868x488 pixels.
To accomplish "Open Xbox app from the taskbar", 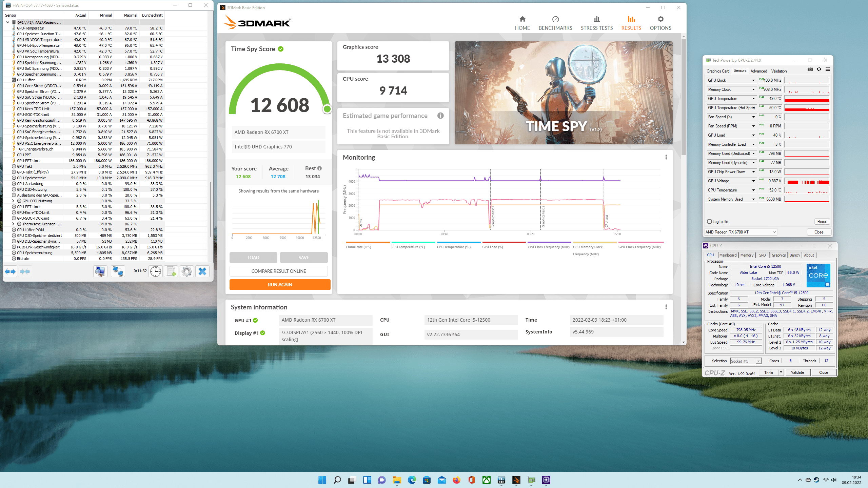I will point(487,480).
